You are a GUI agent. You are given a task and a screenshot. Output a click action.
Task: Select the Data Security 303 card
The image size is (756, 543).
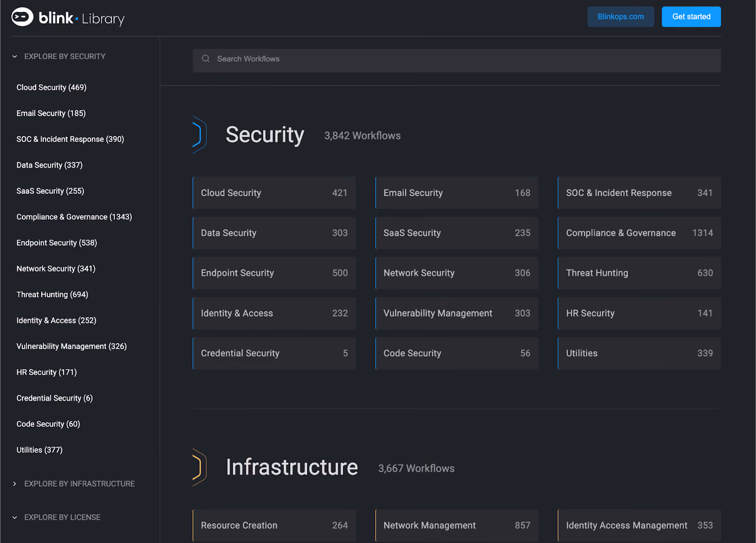[274, 233]
